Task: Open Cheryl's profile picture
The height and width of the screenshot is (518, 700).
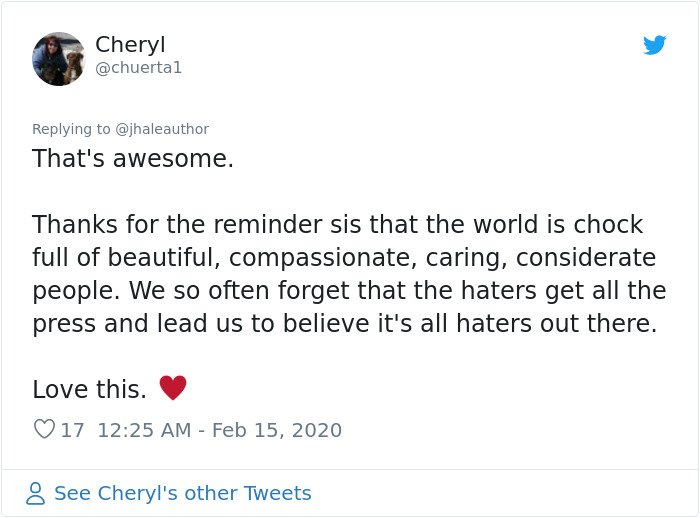Action: (59, 59)
